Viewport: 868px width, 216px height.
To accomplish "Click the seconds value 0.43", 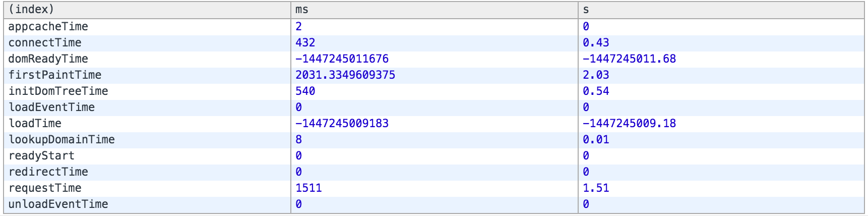I will coord(596,43).
